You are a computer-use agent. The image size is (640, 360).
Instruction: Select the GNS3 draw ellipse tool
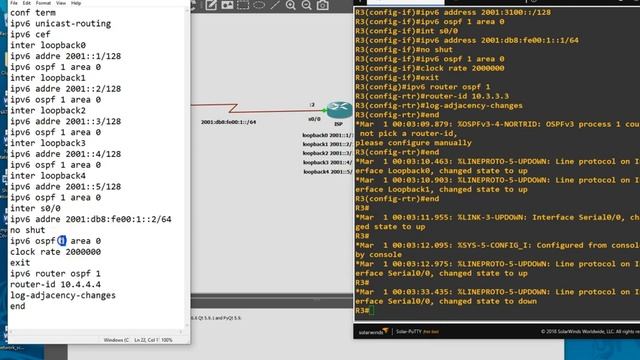point(259,5)
